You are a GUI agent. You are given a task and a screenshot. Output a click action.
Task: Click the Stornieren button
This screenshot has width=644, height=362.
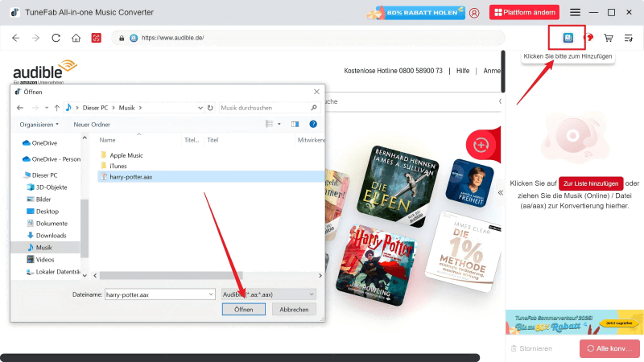[531, 348]
